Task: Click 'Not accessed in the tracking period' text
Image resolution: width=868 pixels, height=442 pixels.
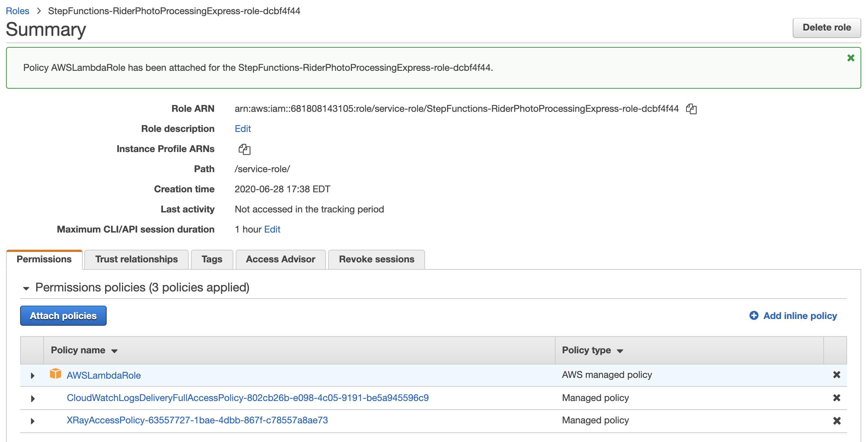Action: [309, 209]
